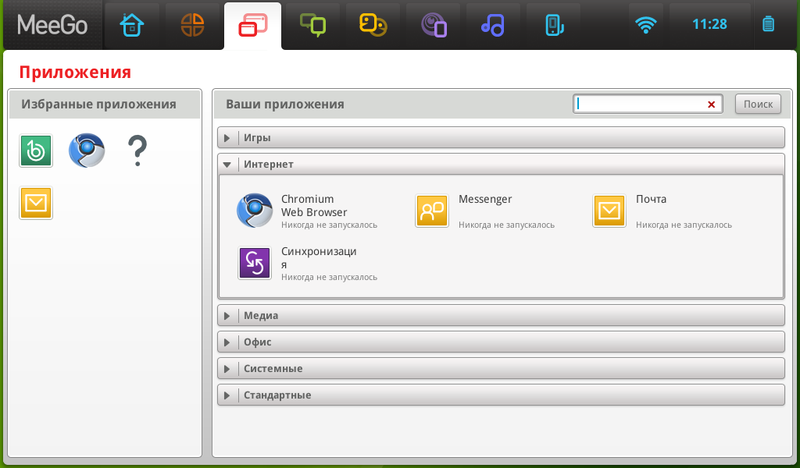
Task: Expand the Системные category
Action: click(501, 368)
